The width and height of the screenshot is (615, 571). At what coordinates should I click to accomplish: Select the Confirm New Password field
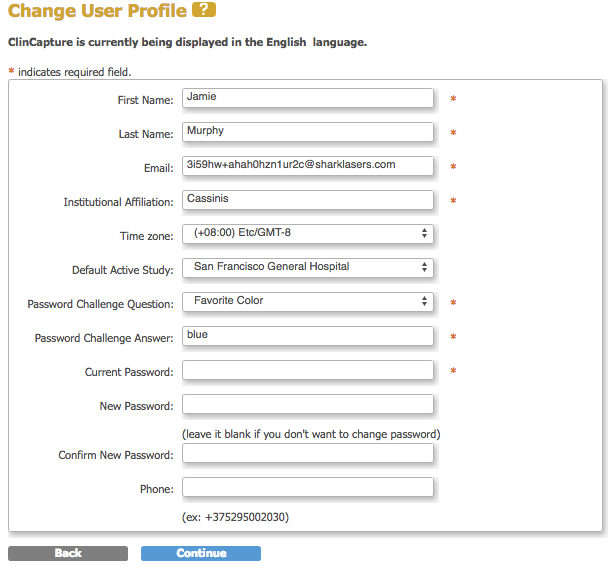tap(308, 454)
